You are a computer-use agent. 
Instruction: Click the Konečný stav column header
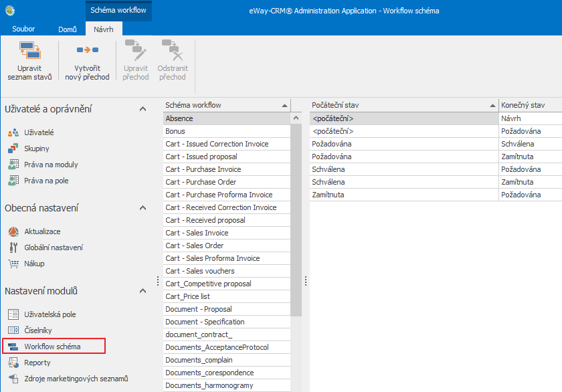tap(531, 105)
